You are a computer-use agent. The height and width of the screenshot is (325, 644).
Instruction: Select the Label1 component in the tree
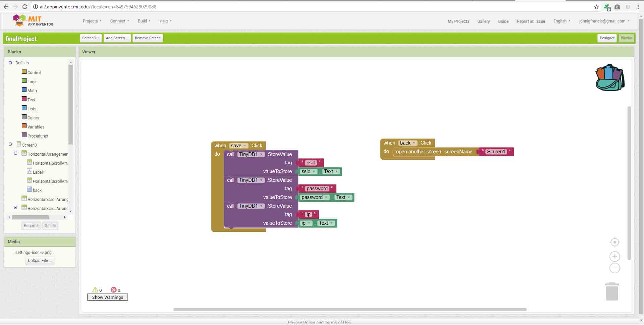point(39,172)
